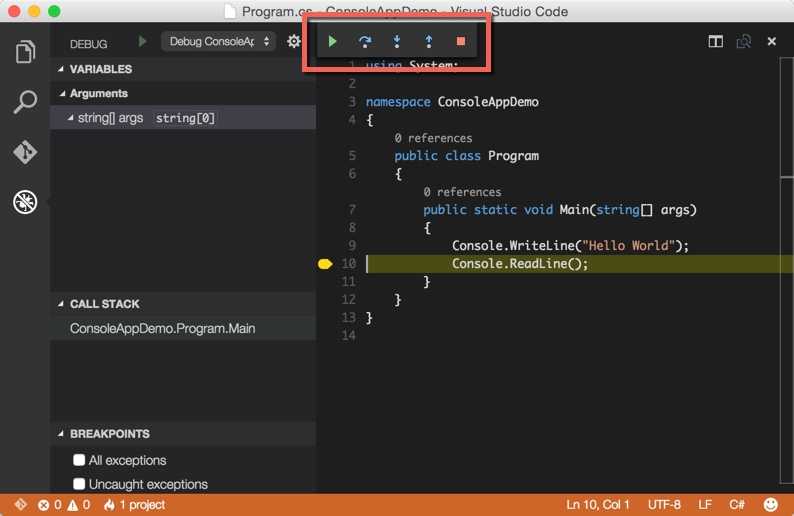Open the Git source control icon

click(x=25, y=151)
